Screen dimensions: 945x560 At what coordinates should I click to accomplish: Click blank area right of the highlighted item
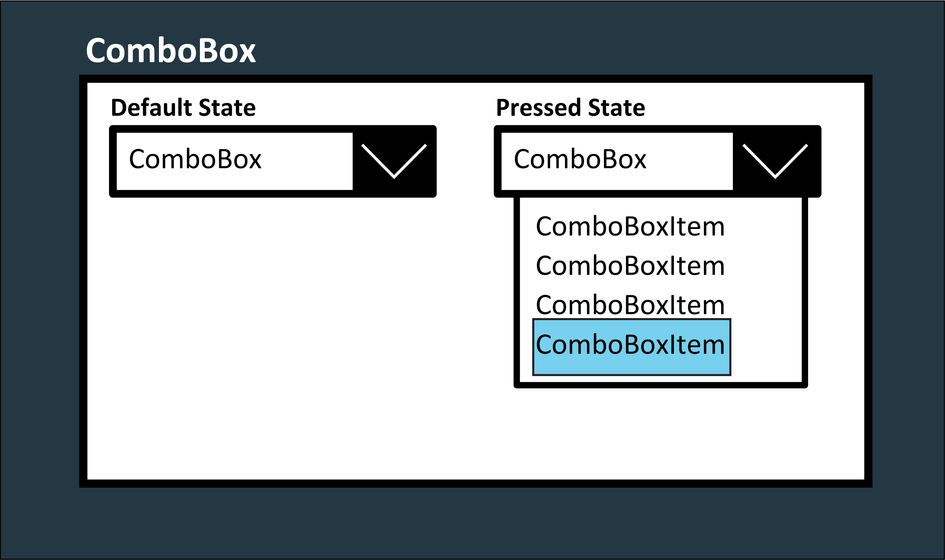point(767,347)
